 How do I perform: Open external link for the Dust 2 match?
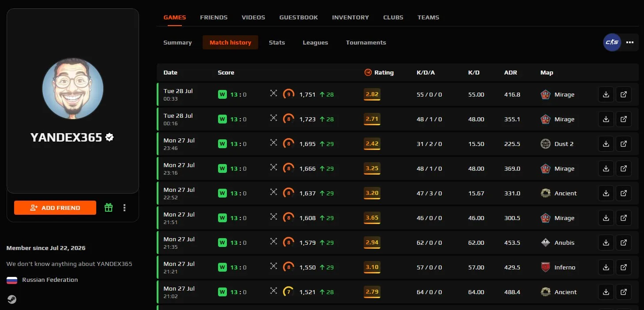point(624,144)
